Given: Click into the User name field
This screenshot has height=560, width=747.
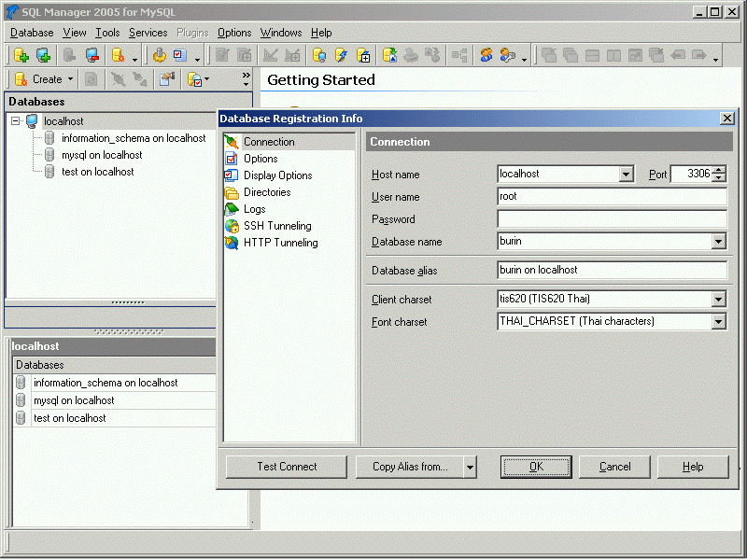Looking at the screenshot, I should pyautogui.click(x=612, y=197).
